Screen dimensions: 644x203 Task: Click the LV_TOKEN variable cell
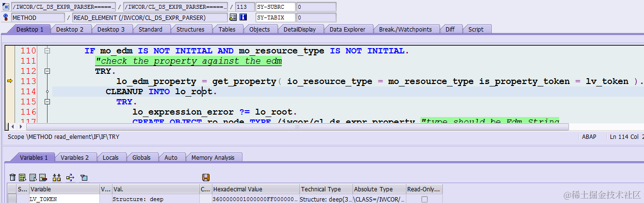click(x=64, y=199)
